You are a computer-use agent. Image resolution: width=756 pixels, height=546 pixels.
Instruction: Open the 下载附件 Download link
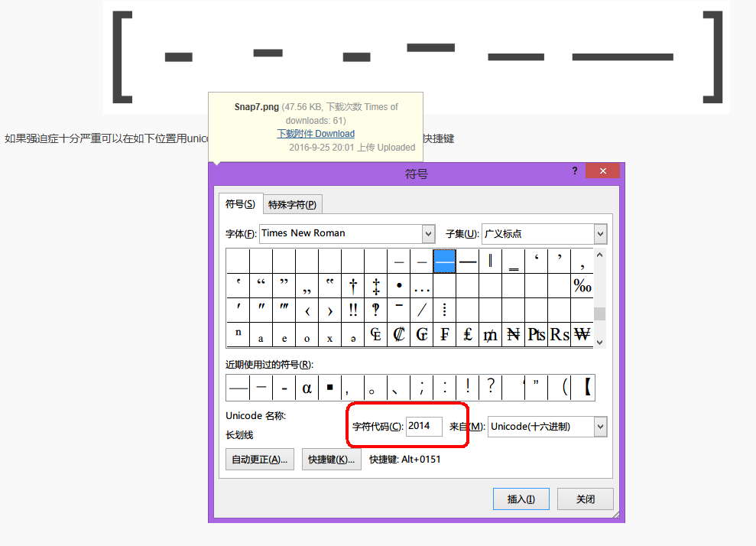[315, 133]
